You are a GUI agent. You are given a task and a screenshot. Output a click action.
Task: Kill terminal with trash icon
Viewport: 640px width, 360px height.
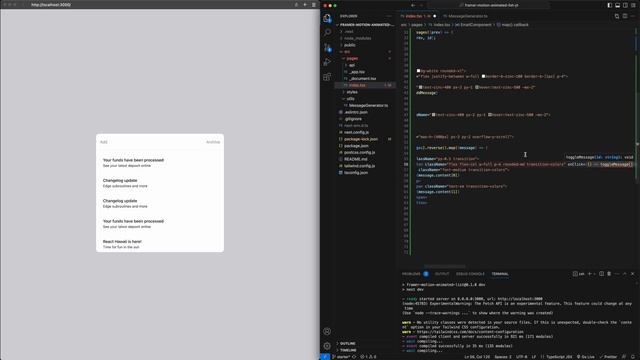[609, 274]
